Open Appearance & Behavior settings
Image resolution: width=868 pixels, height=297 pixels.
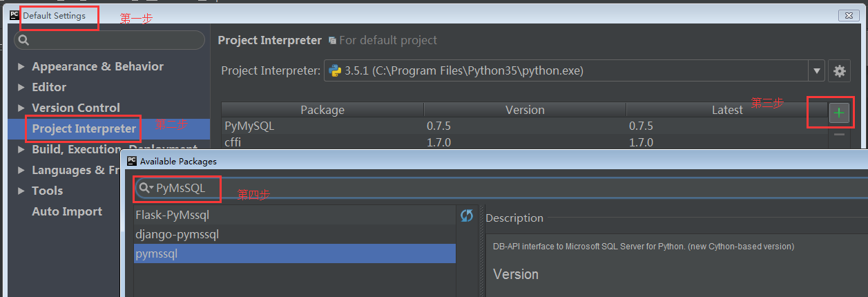point(97,66)
